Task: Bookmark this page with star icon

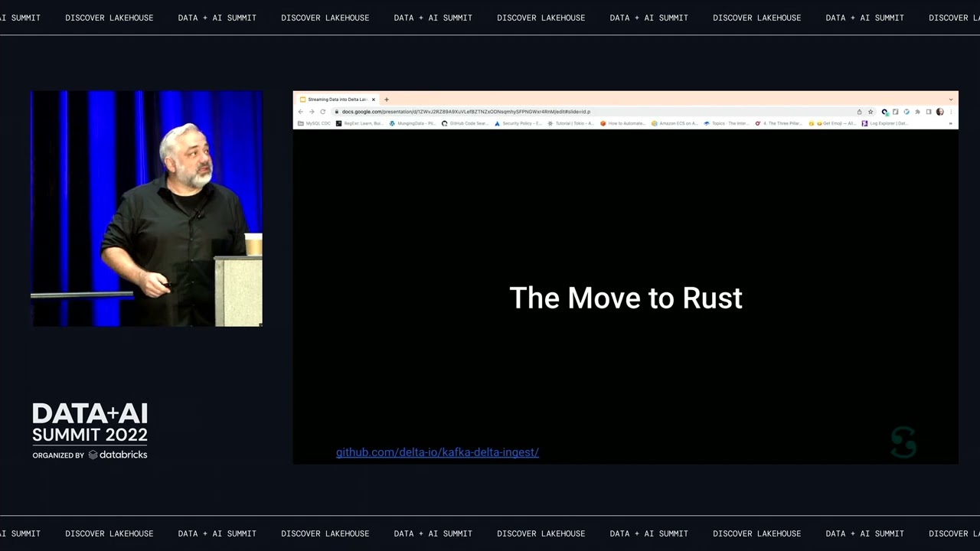Action: 871,112
